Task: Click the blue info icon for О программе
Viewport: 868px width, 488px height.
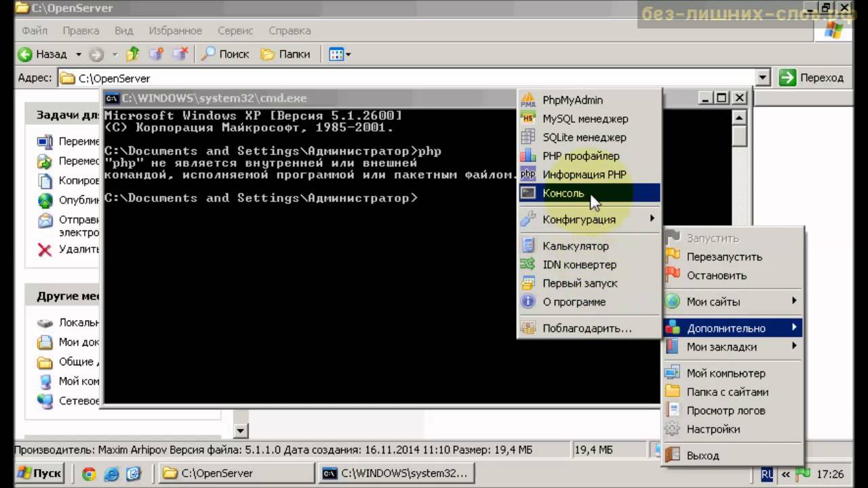Action: (x=528, y=302)
